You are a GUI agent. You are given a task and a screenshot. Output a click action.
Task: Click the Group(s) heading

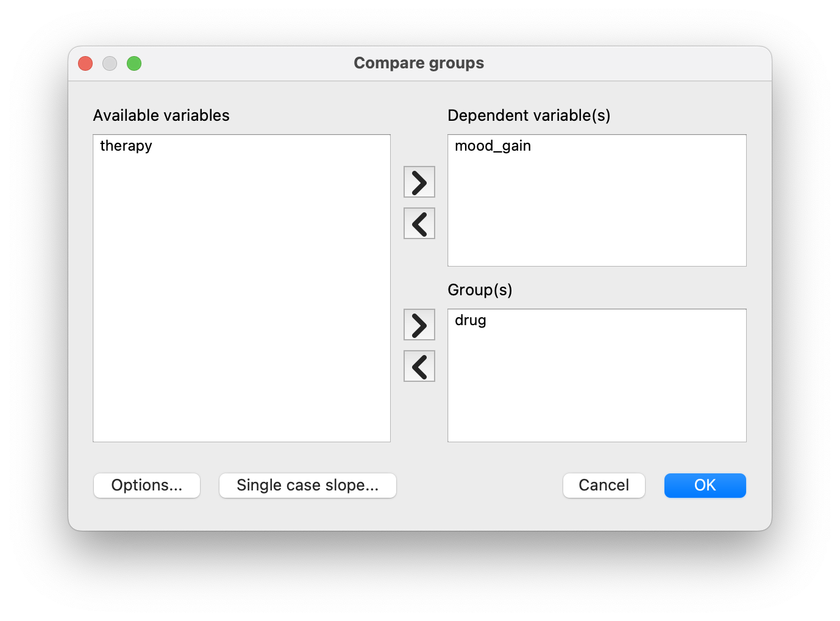click(480, 290)
